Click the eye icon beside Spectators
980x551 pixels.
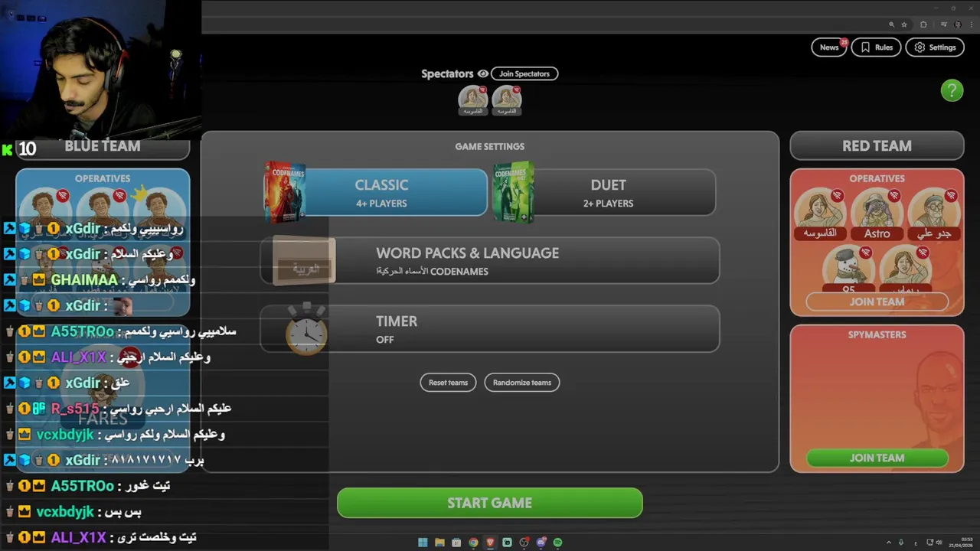[482, 73]
